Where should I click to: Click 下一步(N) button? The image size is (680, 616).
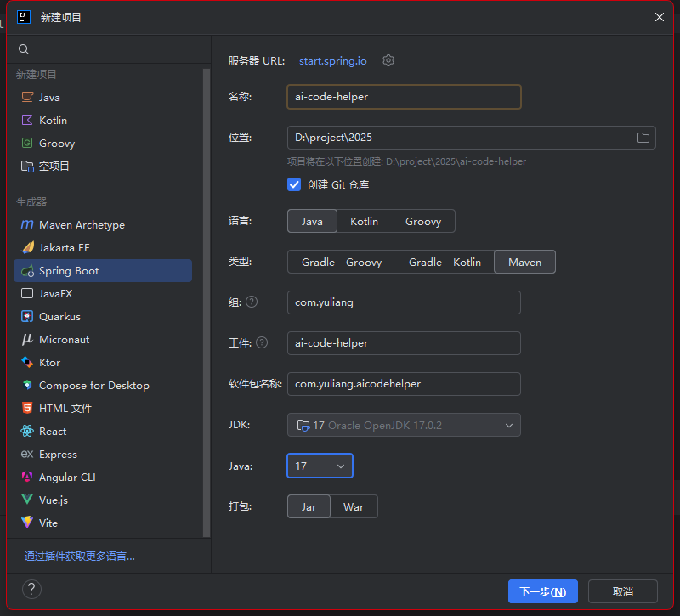pyautogui.click(x=543, y=591)
